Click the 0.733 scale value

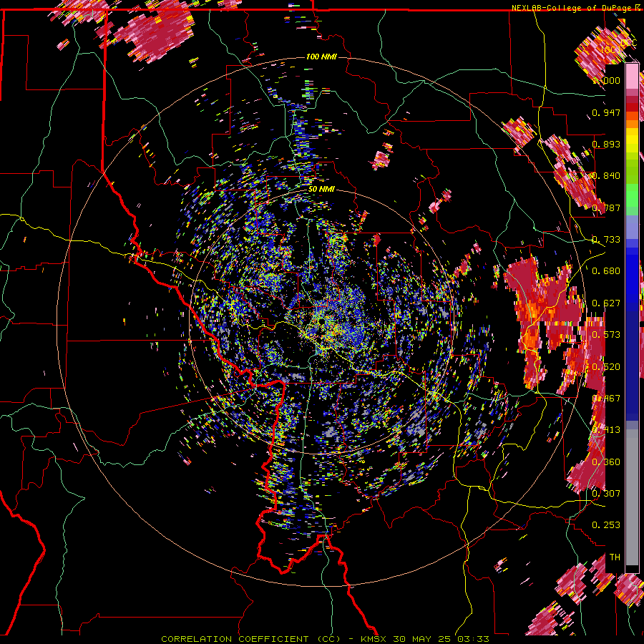pyautogui.click(x=606, y=240)
